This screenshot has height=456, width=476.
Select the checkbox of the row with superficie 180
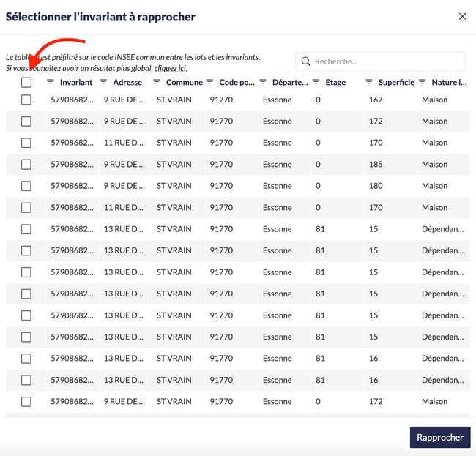(x=26, y=186)
